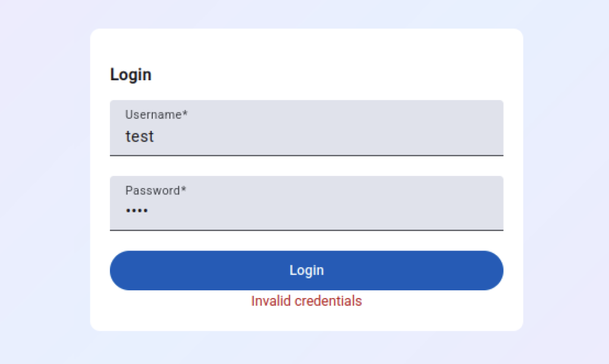Click the "Login" heading text

coord(131,75)
